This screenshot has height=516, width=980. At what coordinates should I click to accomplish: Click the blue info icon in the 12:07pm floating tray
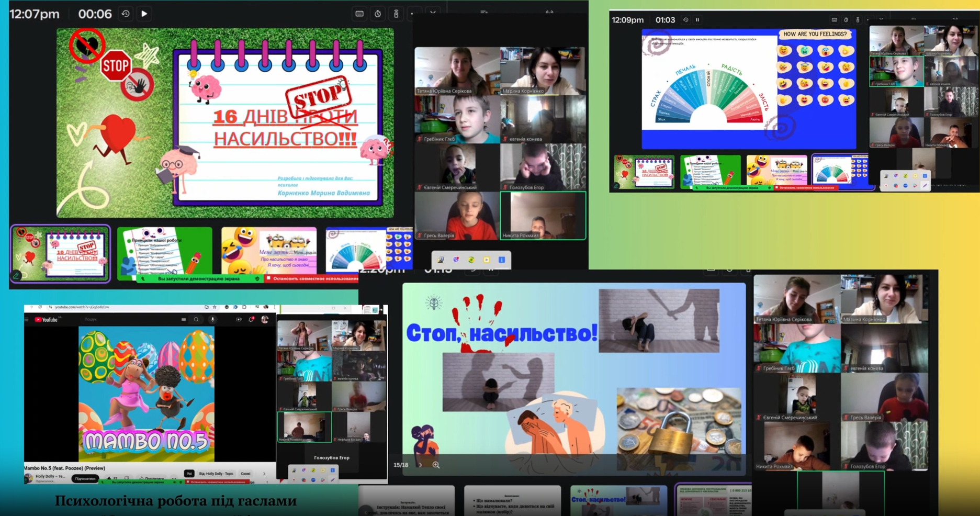pos(502,260)
